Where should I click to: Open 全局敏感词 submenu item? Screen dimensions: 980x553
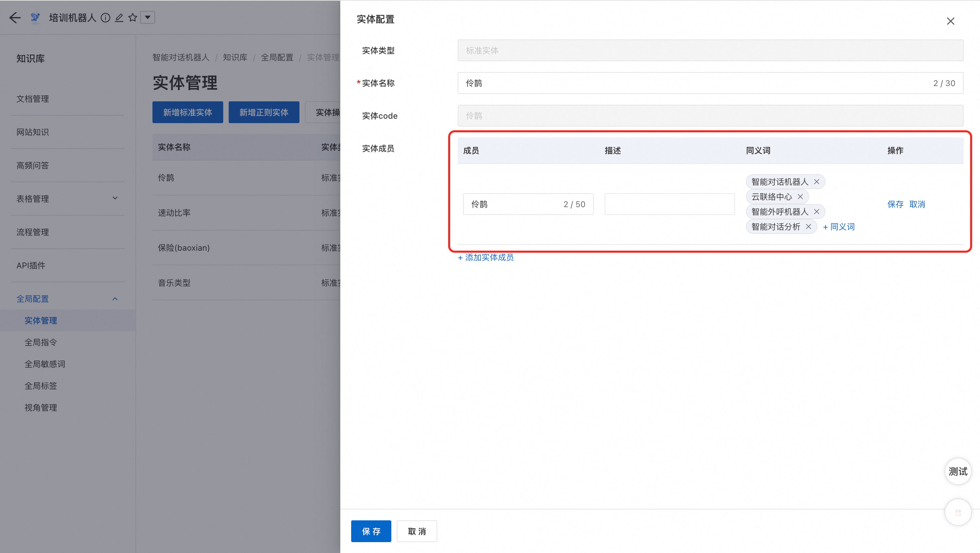[45, 364]
